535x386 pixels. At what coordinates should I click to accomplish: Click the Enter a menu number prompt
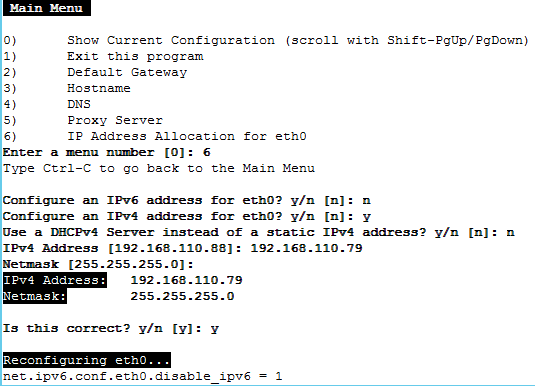coord(107,152)
